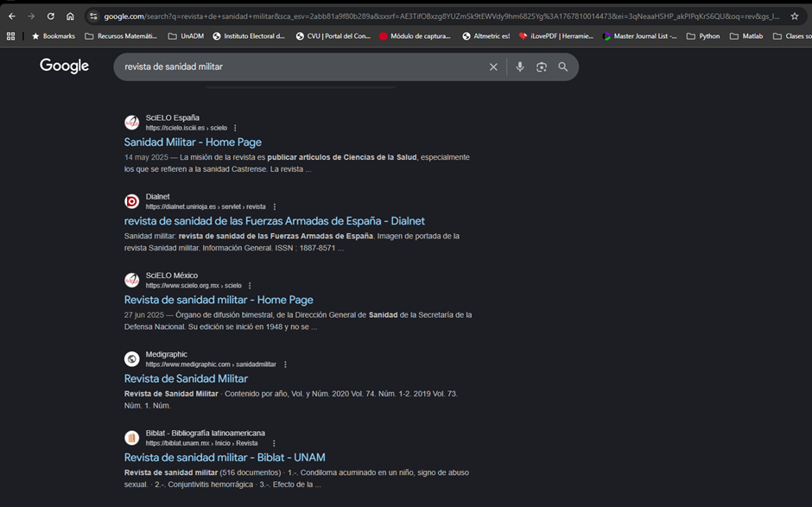812x507 pixels.
Task: Open the Sanidad Militar - Home Page link
Action: [193, 143]
